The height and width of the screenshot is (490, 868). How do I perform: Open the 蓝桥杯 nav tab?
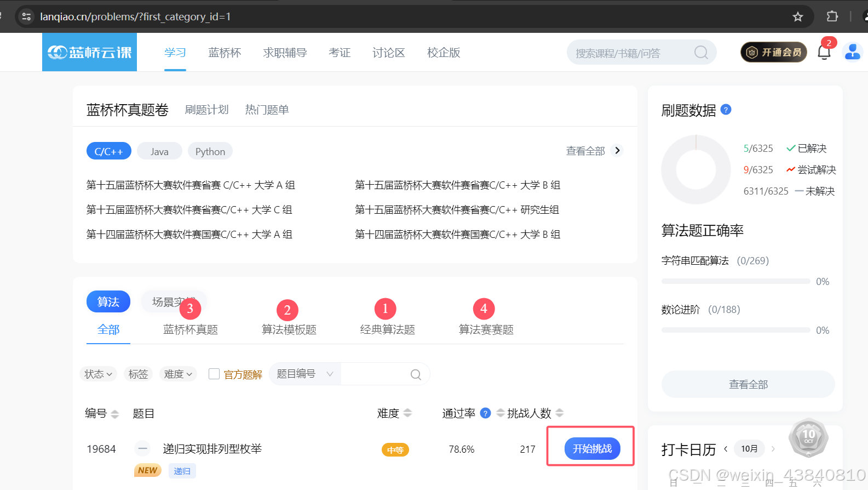(225, 53)
